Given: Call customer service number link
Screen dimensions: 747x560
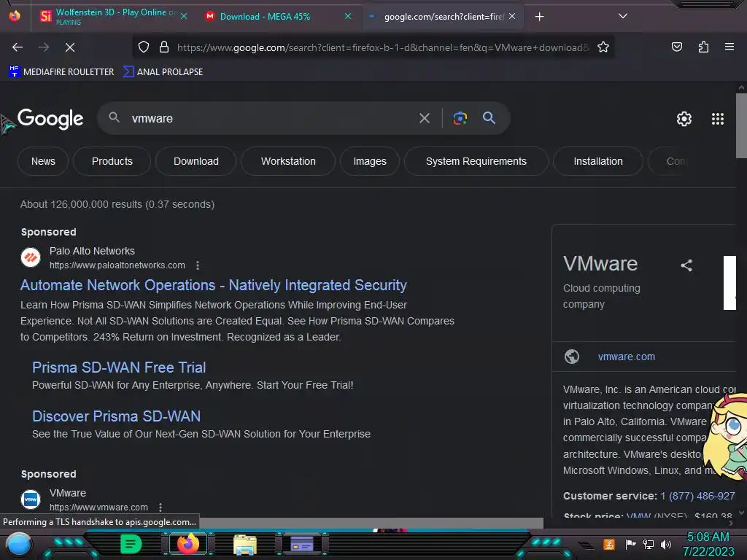Looking at the screenshot, I should pyautogui.click(x=697, y=496).
